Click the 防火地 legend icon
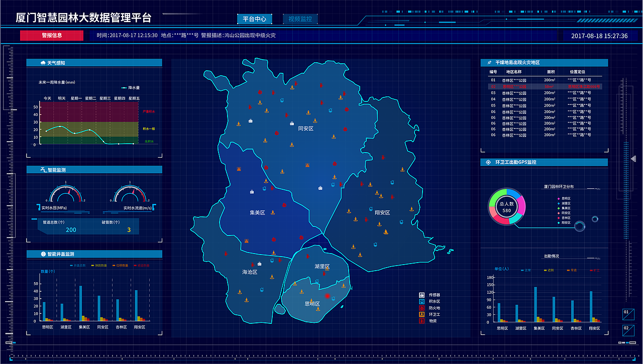Image resolution: width=643 pixels, height=364 pixels. [x=421, y=308]
